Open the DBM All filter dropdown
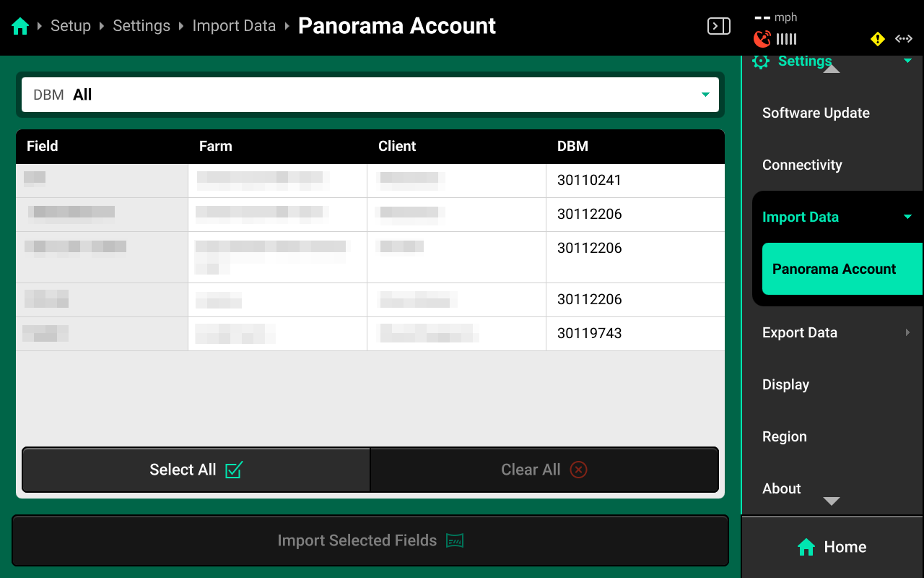This screenshot has width=924, height=578. point(370,95)
